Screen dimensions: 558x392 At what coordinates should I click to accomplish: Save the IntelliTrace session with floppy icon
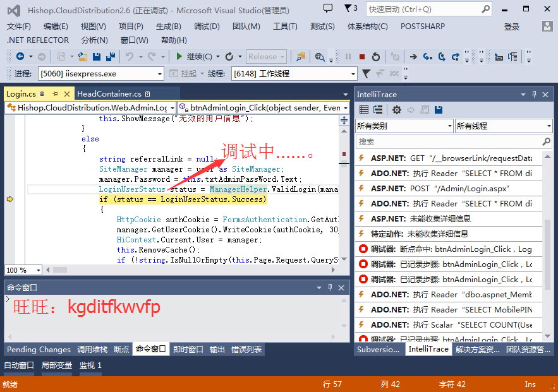click(439, 110)
